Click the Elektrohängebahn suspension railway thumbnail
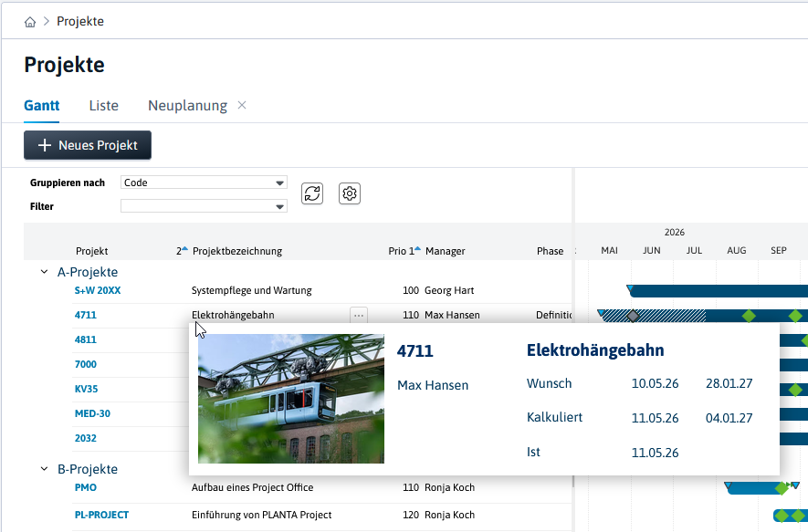 (291, 399)
